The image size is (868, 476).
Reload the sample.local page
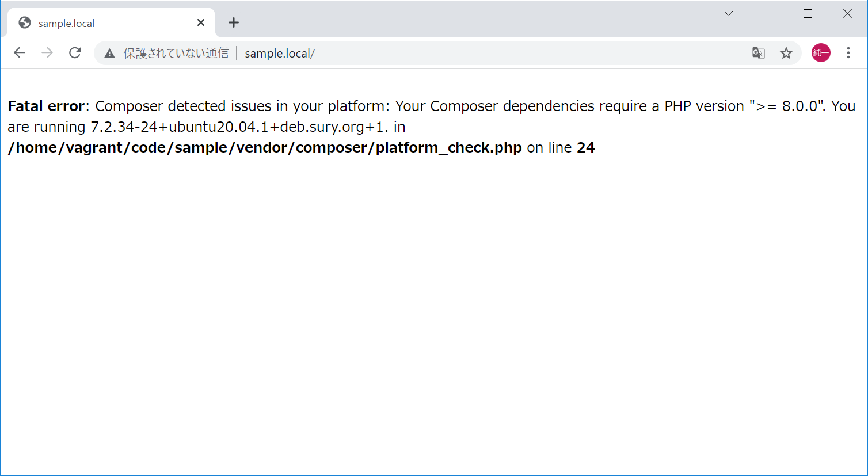(x=75, y=53)
